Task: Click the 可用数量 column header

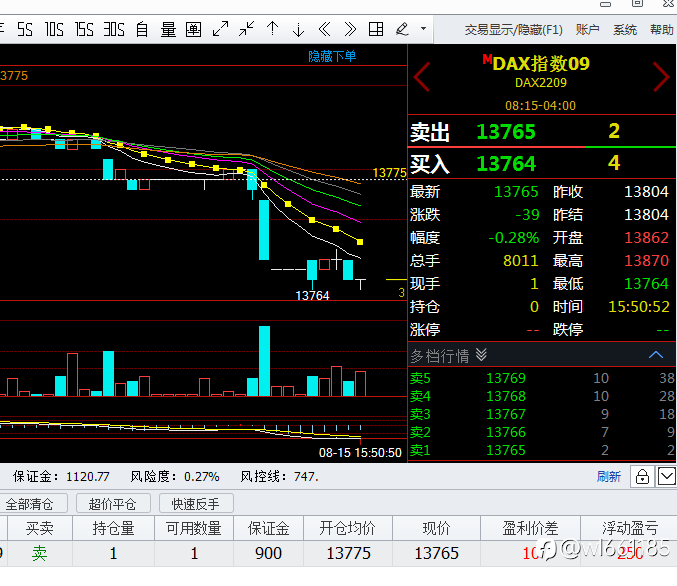Action: [194, 528]
